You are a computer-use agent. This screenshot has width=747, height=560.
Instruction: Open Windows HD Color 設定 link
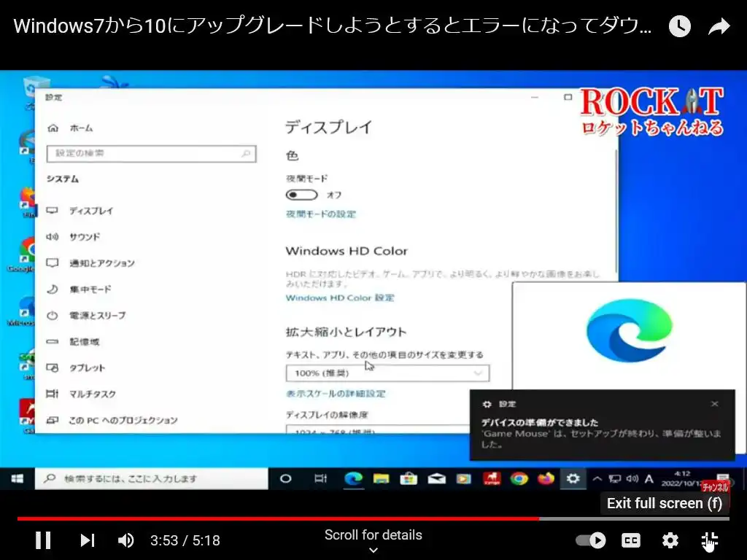pos(340,297)
